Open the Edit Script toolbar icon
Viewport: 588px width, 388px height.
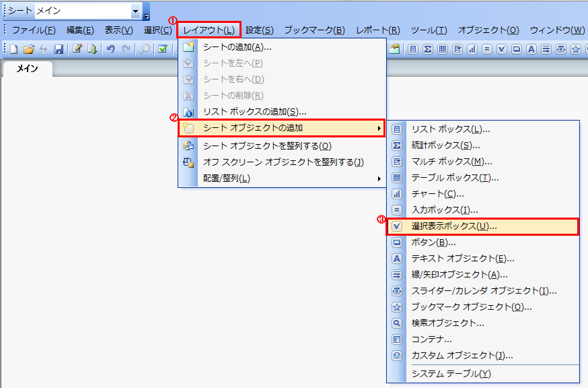[77, 48]
